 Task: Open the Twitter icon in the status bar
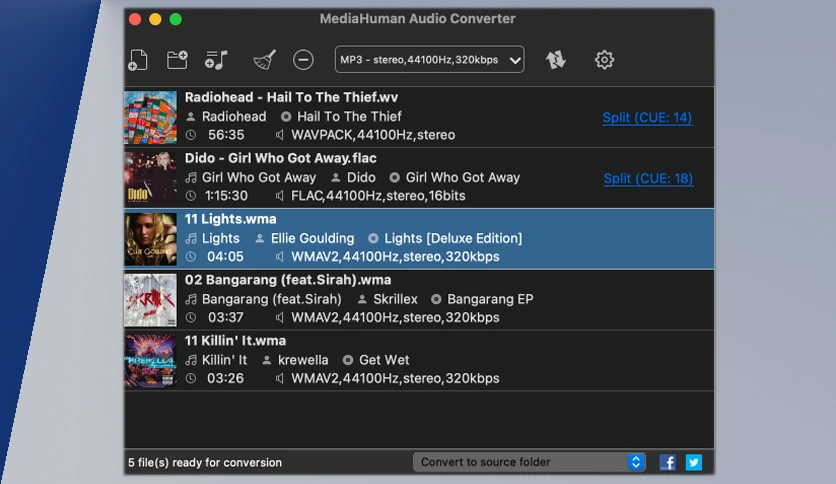click(694, 462)
